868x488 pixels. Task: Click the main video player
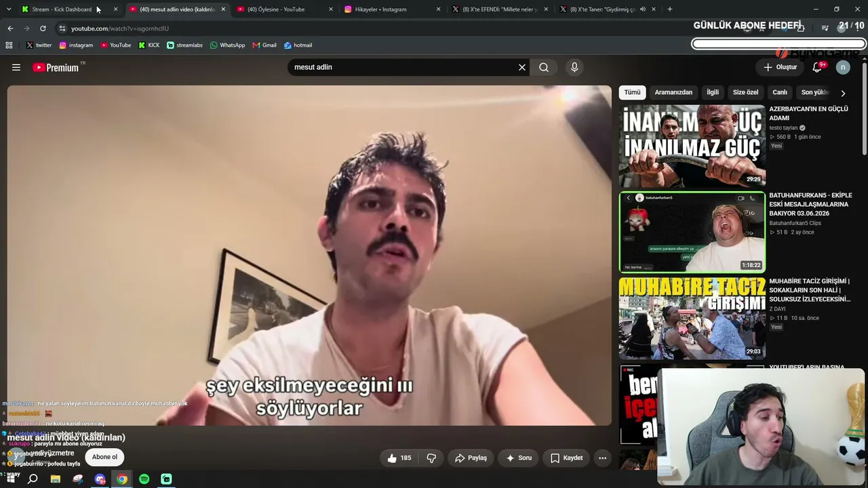coord(309,256)
